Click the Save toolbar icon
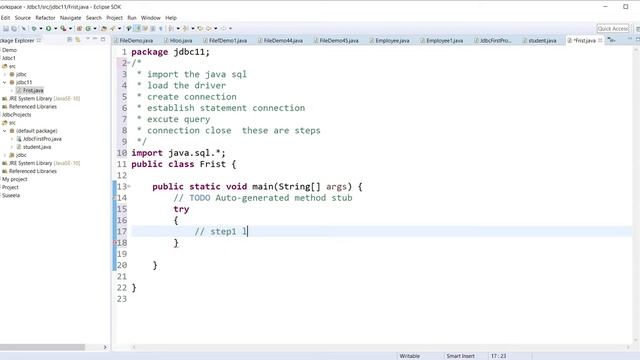 pos(6,29)
